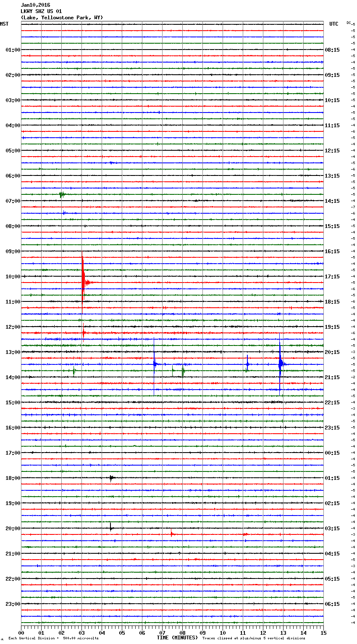
Task: Select the 14:00 MST time label
Action: [13, 377]
